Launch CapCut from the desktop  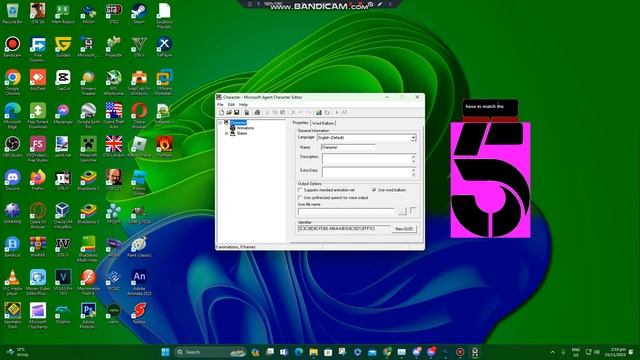tap(63, 80)
